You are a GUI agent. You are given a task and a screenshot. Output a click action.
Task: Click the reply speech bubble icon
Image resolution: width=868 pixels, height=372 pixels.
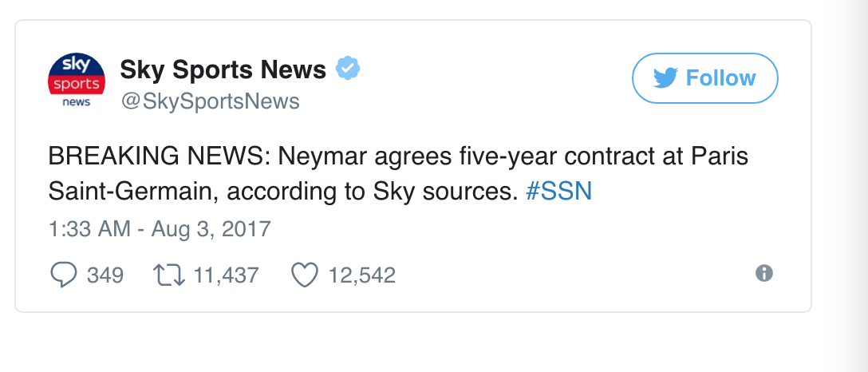(62, 275)
